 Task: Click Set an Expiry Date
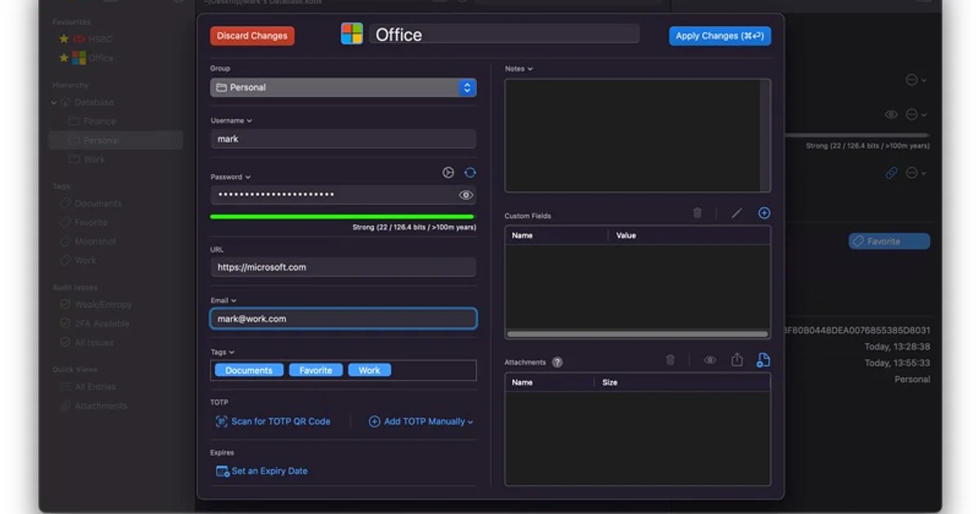point(261,471)
